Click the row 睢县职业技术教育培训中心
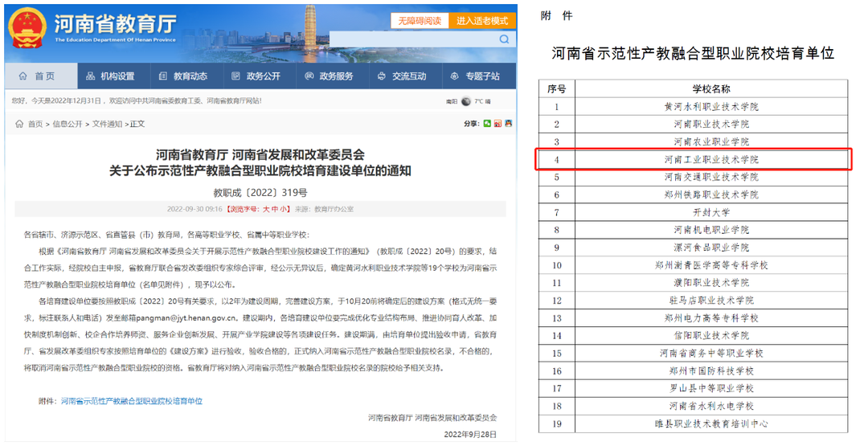The image size is (868, 446). pyautogui.click(x=693, y=423)
